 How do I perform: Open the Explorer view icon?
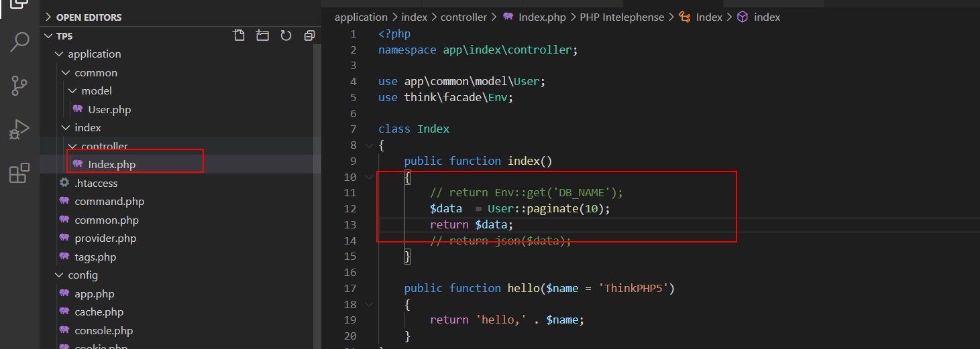pyautogui.click(x=19, y=4)
